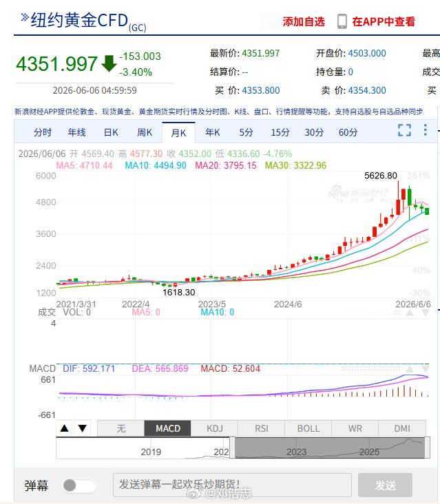Select the 无 indicator option

point(121,428)
